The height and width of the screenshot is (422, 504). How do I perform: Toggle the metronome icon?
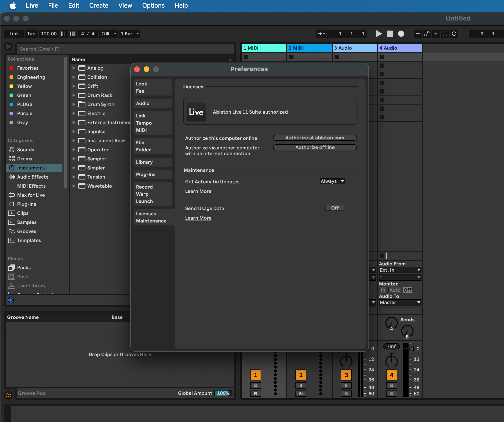click(x=105, y=34)
